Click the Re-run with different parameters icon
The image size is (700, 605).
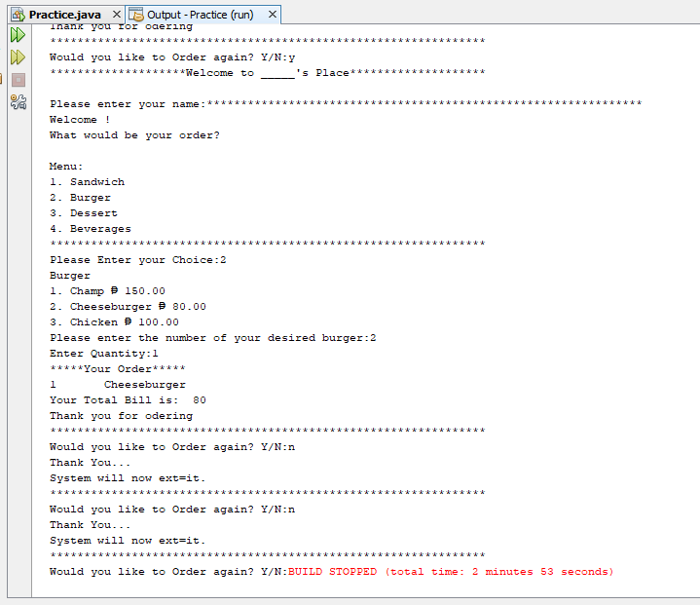coord(18,57)
